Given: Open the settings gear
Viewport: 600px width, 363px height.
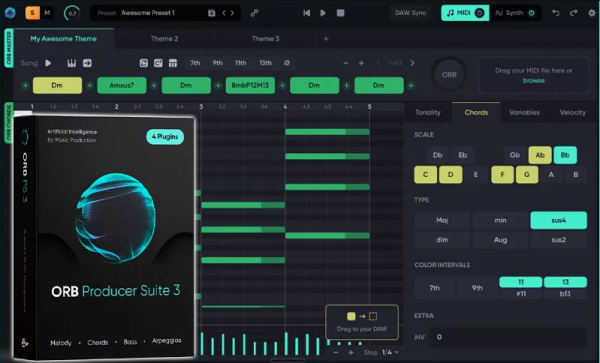Looking at the screenshot, I should pyautogui.click(x=592, y=13).
